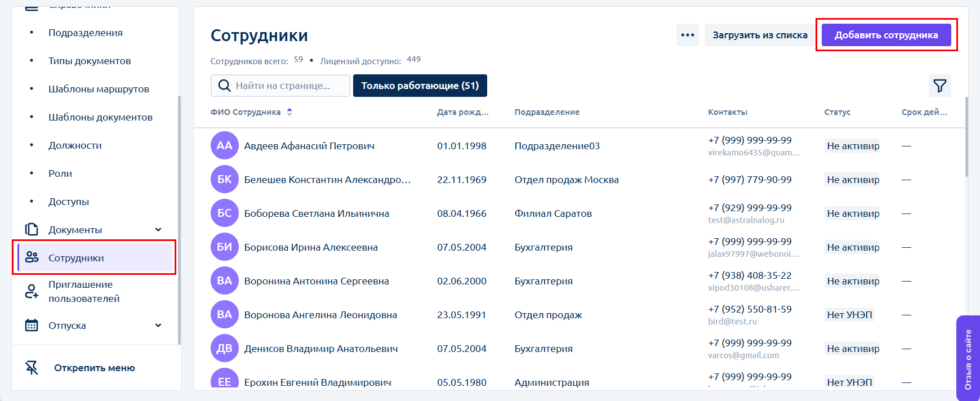Click the 'Добавить сотрудника' button
Viewport: 980px width, 401px height.
pos(886,35)
